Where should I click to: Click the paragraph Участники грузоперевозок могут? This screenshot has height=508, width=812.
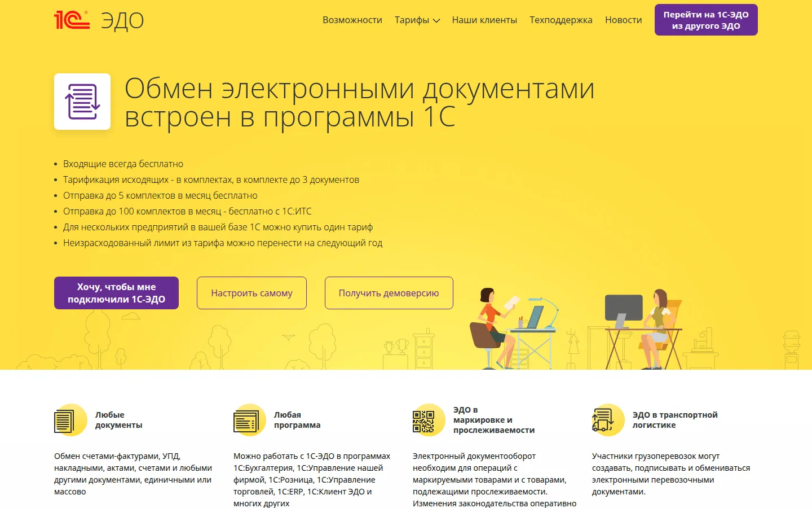(671, 474)
